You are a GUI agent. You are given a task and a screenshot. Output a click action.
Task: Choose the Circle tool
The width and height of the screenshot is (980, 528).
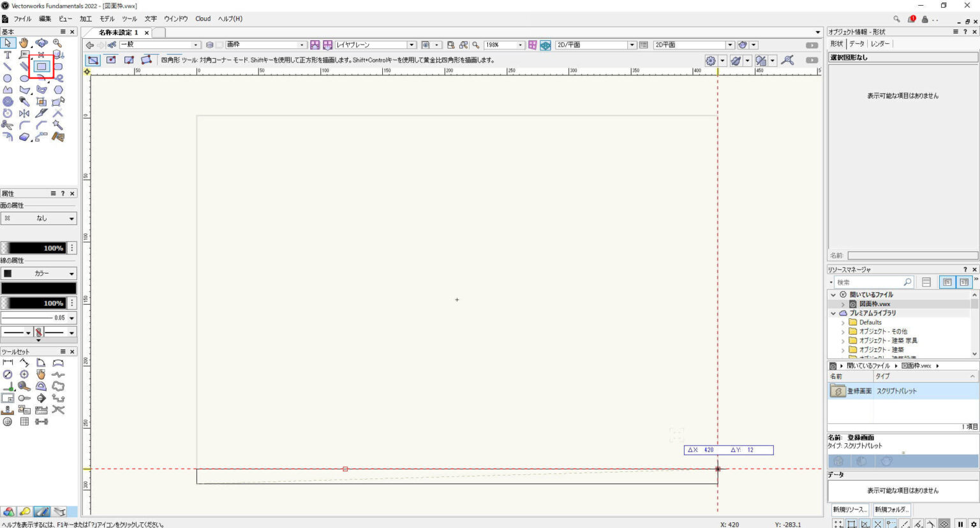8,78
